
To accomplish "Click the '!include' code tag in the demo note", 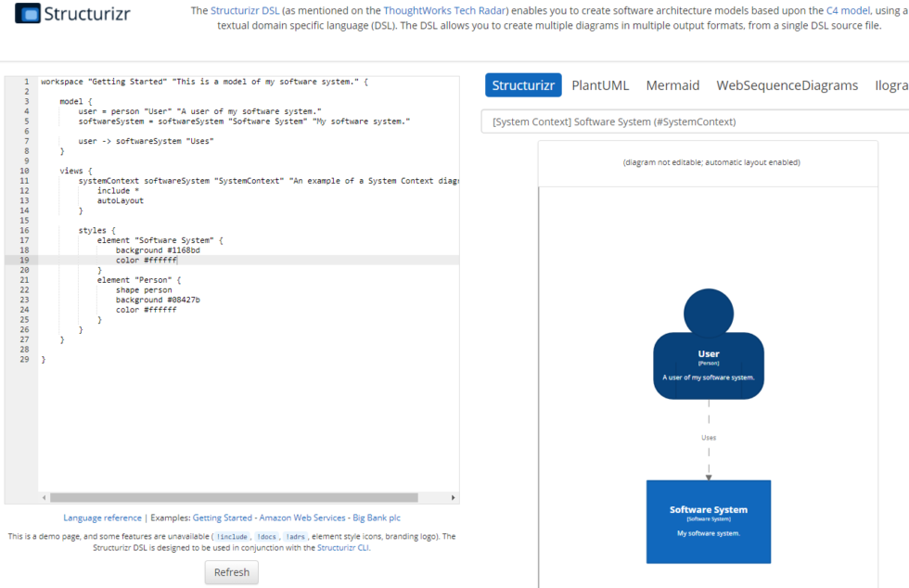I will [x=232, y=537].
